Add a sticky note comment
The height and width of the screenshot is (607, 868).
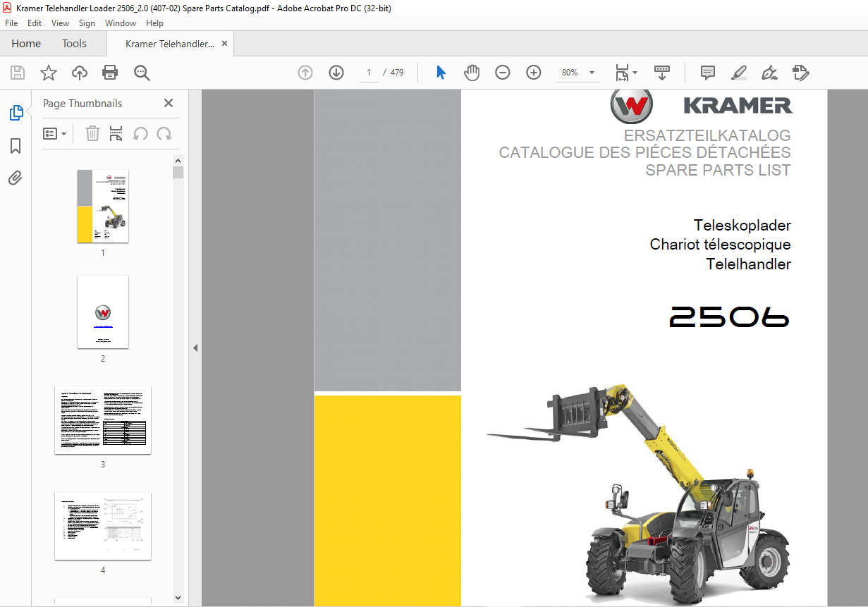point(708,73)
